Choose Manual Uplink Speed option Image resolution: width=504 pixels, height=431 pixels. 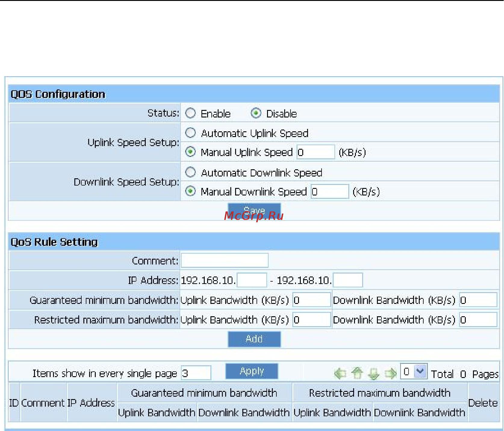tap(190, 152)
